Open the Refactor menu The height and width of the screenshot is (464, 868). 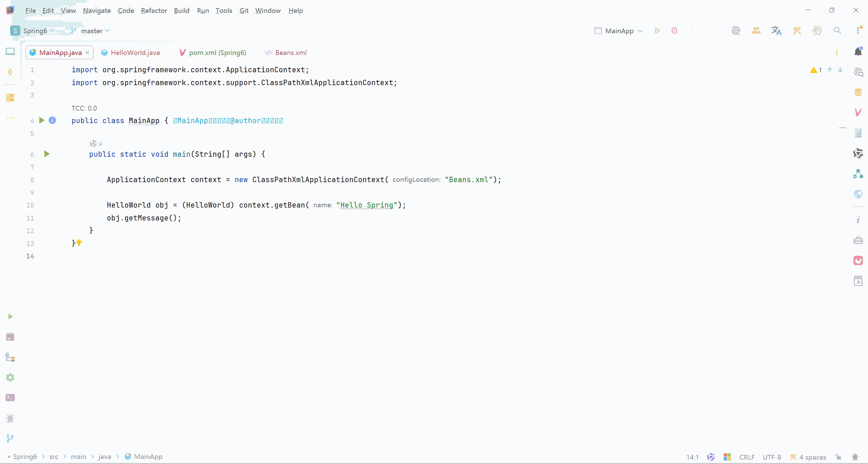coord(154,11)
